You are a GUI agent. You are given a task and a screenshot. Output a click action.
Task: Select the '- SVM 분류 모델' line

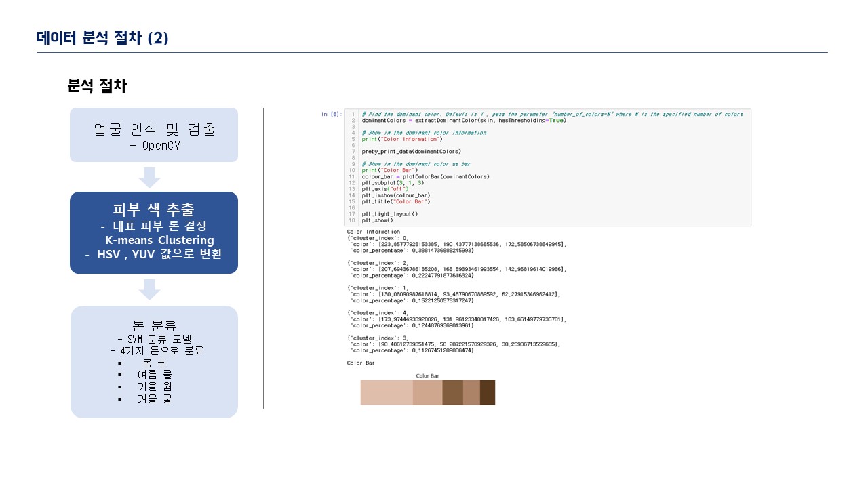(154, 339)
